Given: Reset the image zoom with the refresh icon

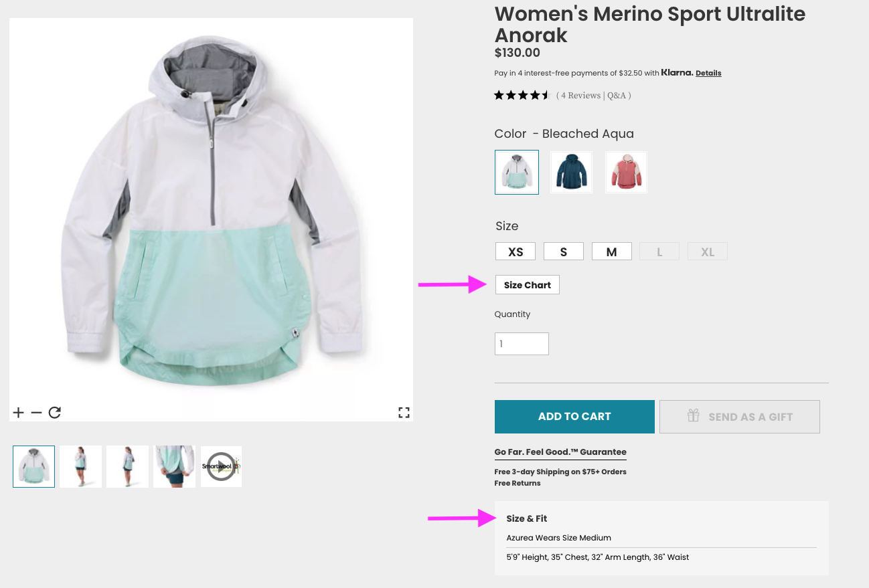Looking at the screenshot, I should coord(55,413).
